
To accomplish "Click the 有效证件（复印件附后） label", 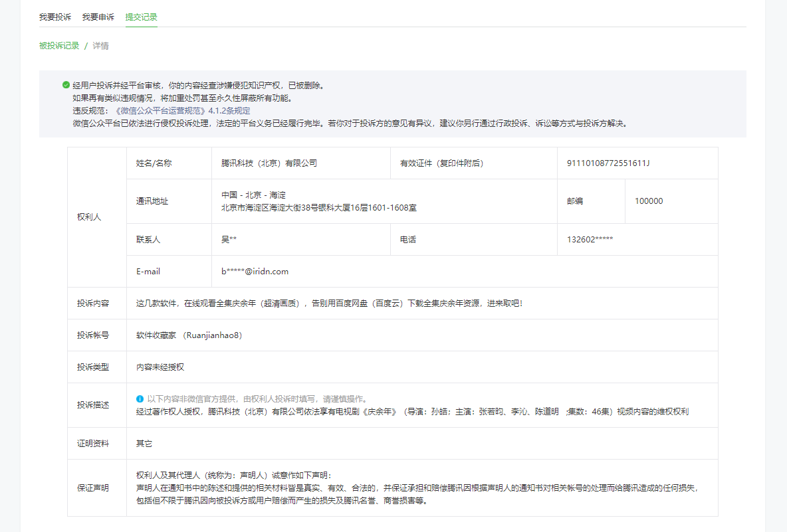I will click(441, 163).
